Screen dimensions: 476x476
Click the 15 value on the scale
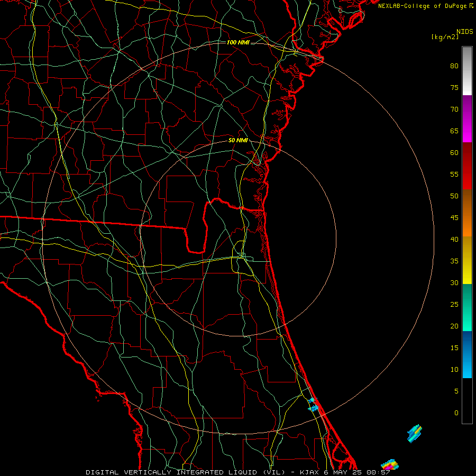coord(454,348)
